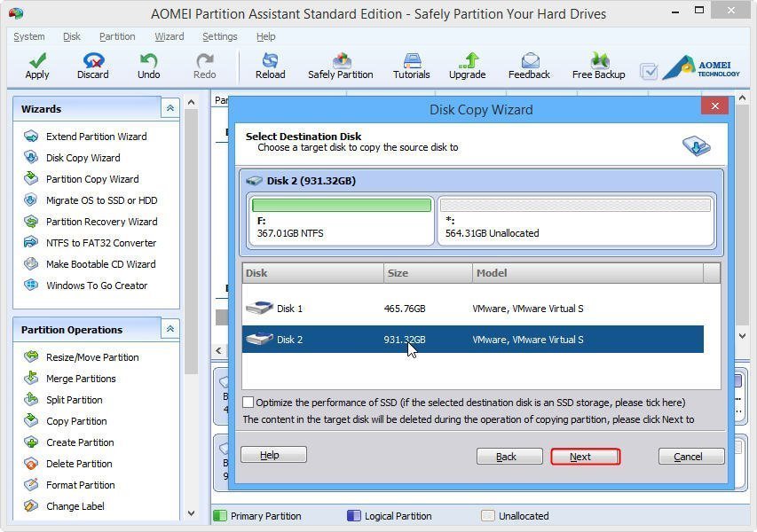Open the Wizard menu
Viewport: 757px width, 532px height.
point(169,36)
